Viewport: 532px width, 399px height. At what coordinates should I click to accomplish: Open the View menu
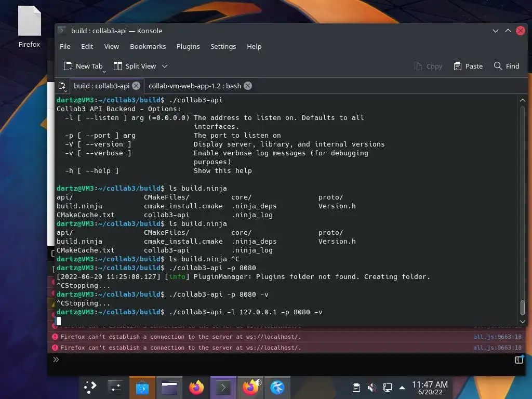[111, 46]
